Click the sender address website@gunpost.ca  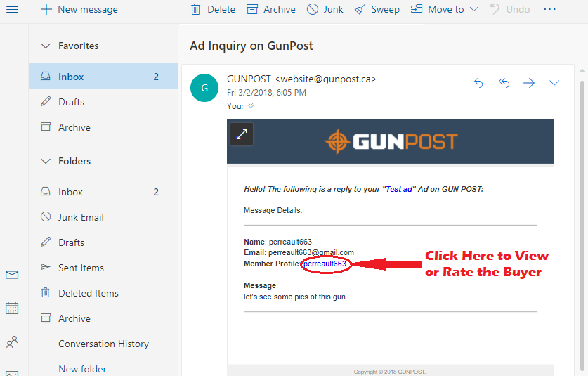(x=325, y=79)
